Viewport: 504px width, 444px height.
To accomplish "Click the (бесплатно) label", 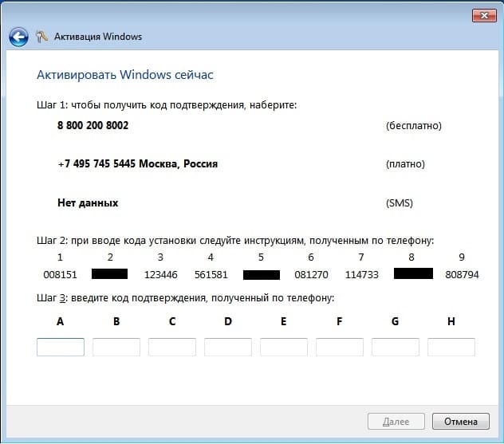I will (414, 126).
